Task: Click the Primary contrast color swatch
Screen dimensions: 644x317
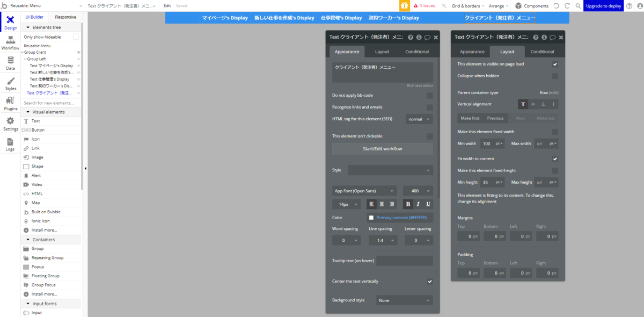Action: click(x=371, y=218)
